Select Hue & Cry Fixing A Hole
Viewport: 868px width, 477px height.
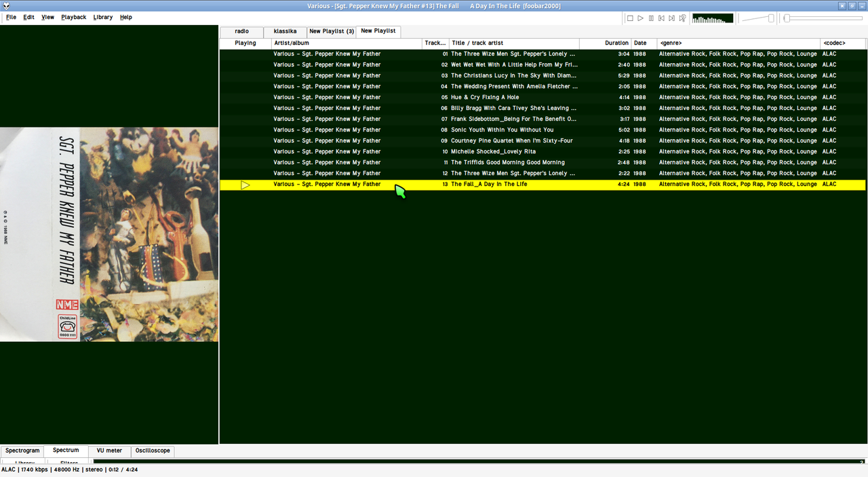[x=542, y=98]
